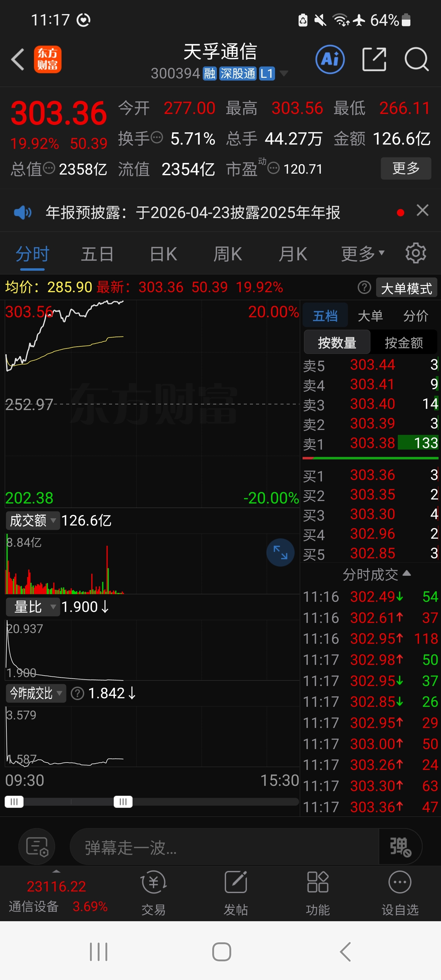Open search with the magnifier icon
Image resolution: width=441 pixels, height=980 pixels.
(417, 59)
